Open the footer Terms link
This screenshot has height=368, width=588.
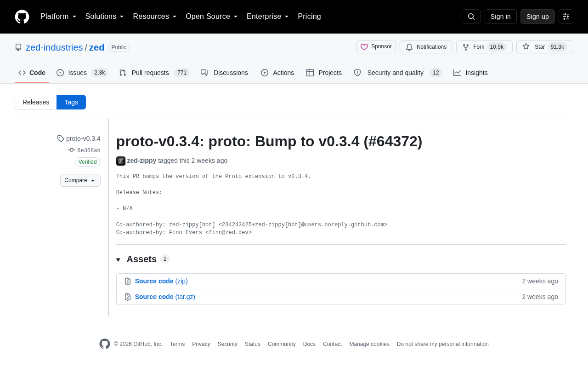(177, 344)
